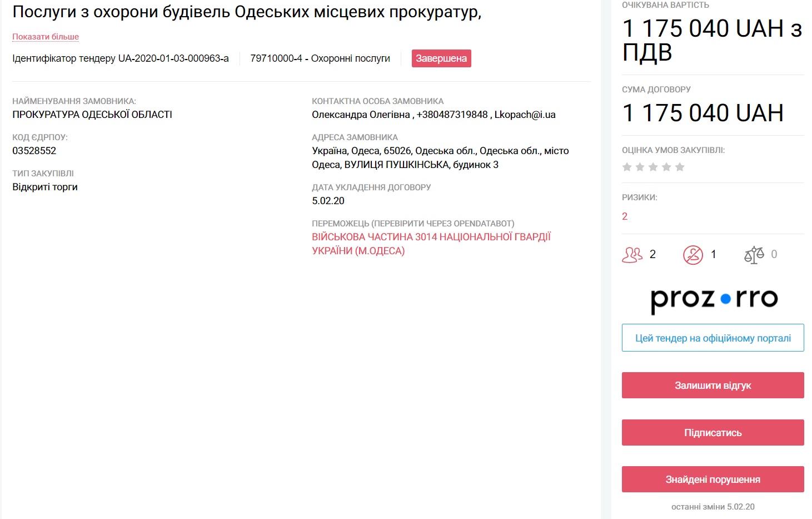Click the disqualified participants icon
812x519 pixels.
pos(693,255)
